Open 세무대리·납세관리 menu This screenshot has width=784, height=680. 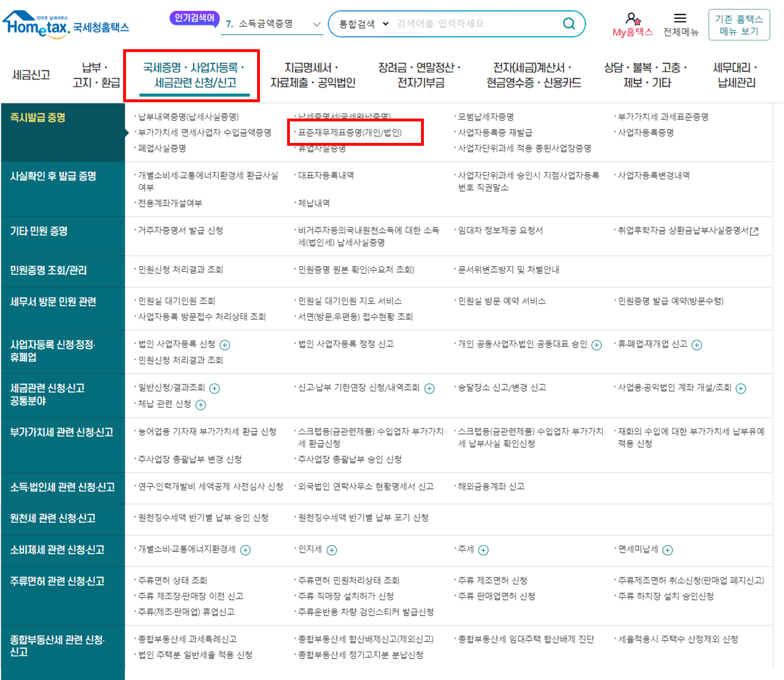[x=736, y=75]
